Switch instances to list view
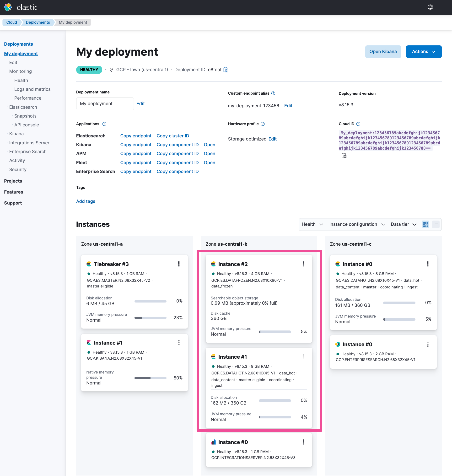 click(435, 224)
